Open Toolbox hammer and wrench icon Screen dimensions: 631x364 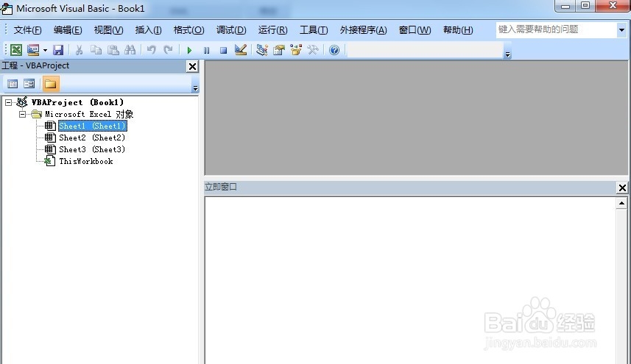(x=313, y=50)
